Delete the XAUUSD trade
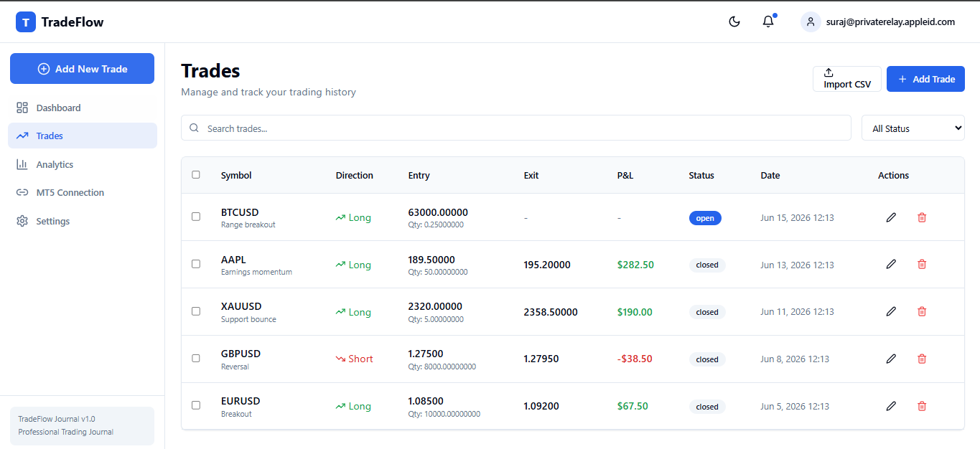Viewport: 980px width, 449px height. (x=922, y=311)
